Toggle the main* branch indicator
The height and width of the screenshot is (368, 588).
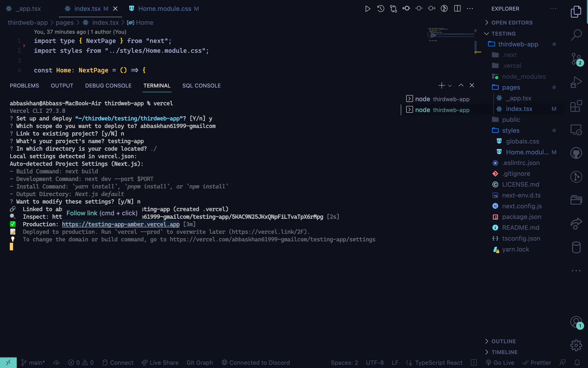(33, 362)
